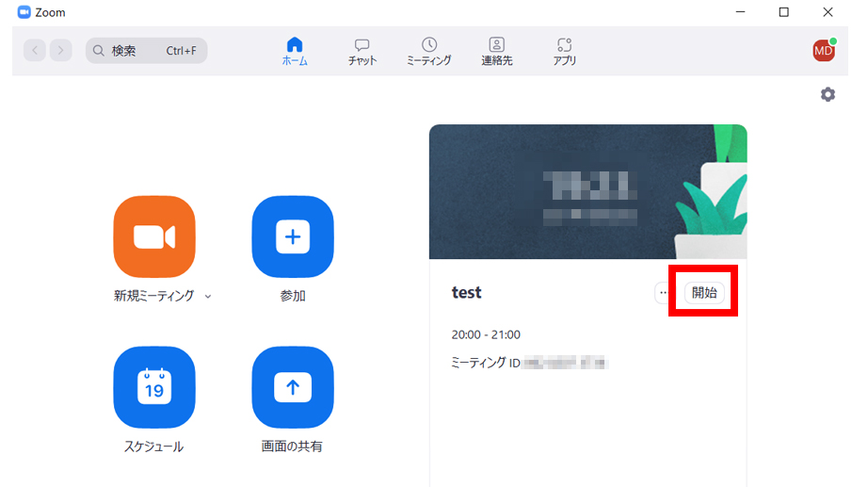This screenshot has height=487, width=868.
Task: Click the plant banner image on meeting card
Action: point(587,192)
